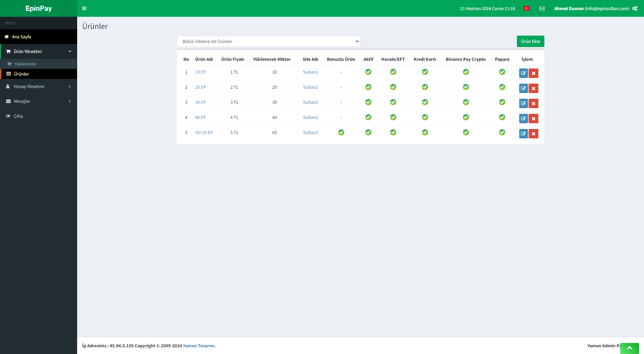The width and height of the screenshot is (644, 354).
Task: Edit the 20 EP product
Action: click(x=523, y=88)
